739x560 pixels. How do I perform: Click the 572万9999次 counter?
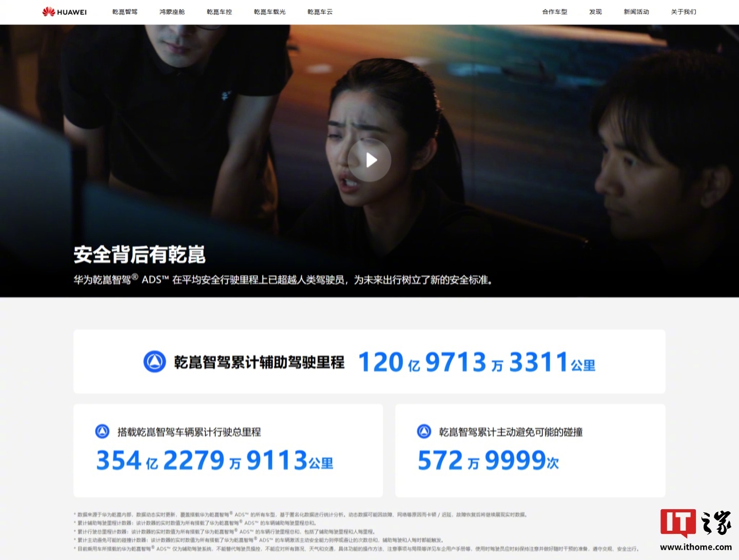coord(488,460)
